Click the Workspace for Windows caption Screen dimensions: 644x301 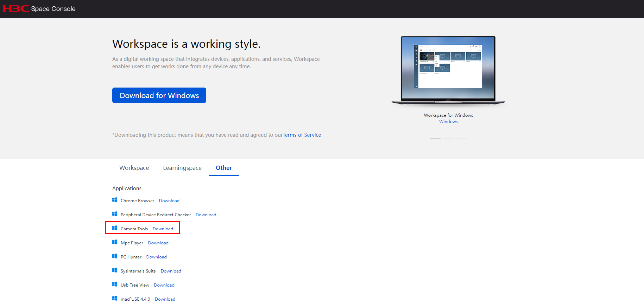point(448,115)
